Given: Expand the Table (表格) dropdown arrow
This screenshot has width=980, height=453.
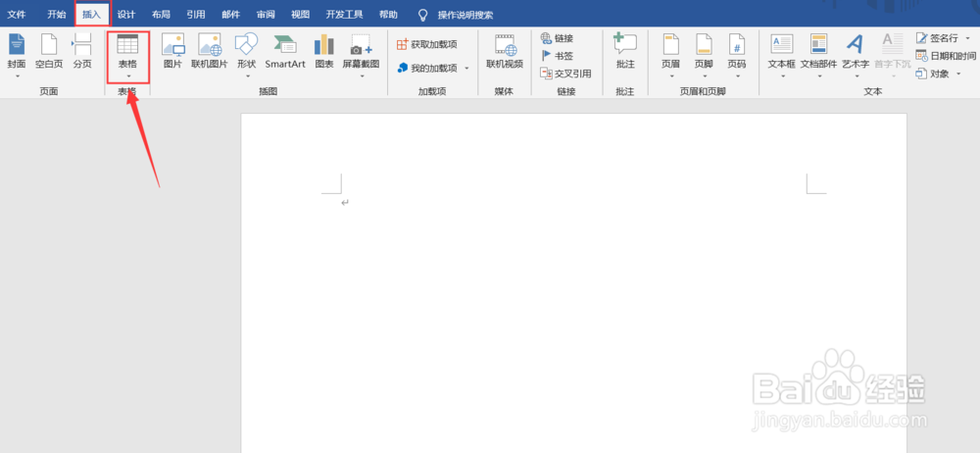Looking at the screenshot, I should tap(128, 76).
